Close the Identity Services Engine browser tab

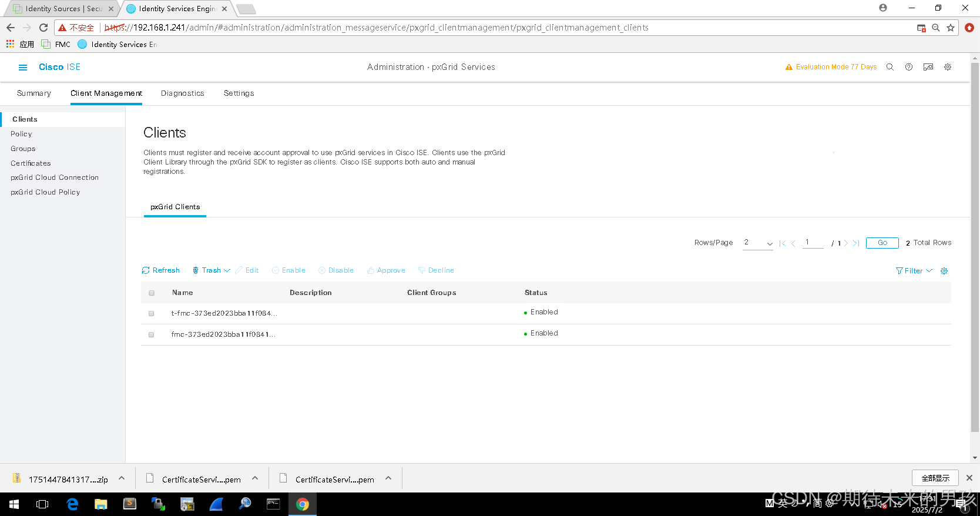(x=224, y=9)
